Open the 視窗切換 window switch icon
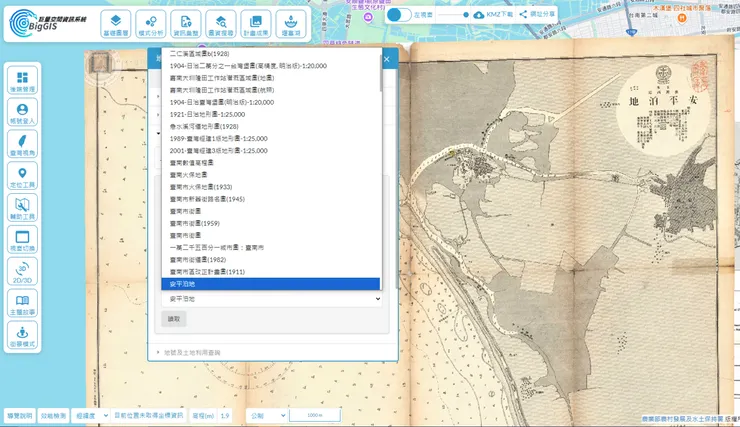Screen dimensions: 740x427 click(x=22, y=240)
